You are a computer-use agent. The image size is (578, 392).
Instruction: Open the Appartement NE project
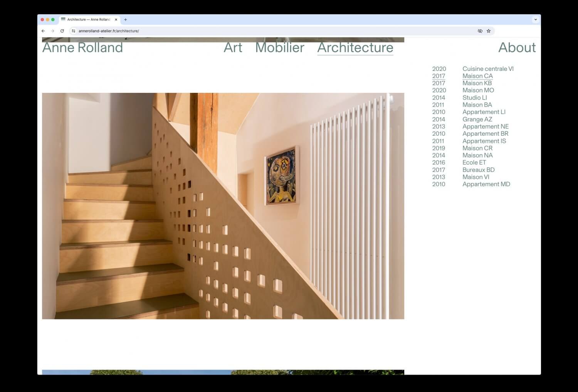click(x=486, y=126)
